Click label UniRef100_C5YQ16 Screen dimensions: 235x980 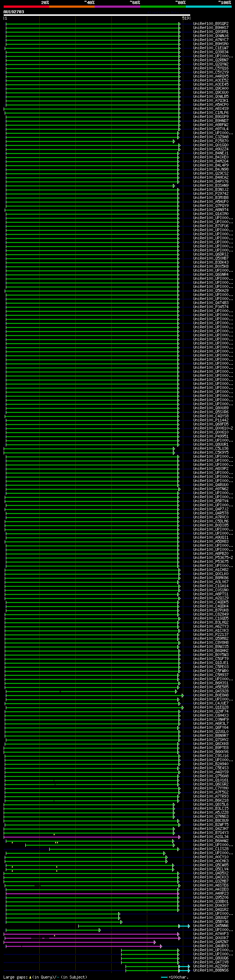pos(211,68)
